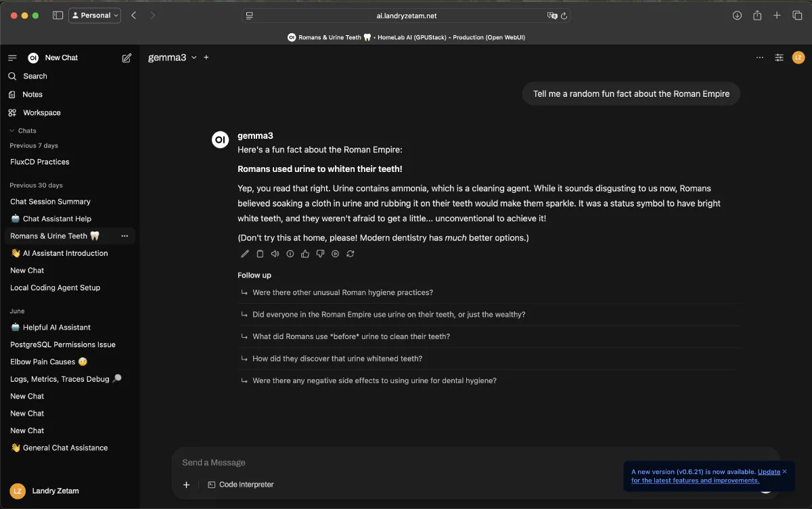Image resolution: width=812 pixels, height=509 pixels.
Task: Open the Personal profile dropdown in Safari
Action: pos(95,16)
